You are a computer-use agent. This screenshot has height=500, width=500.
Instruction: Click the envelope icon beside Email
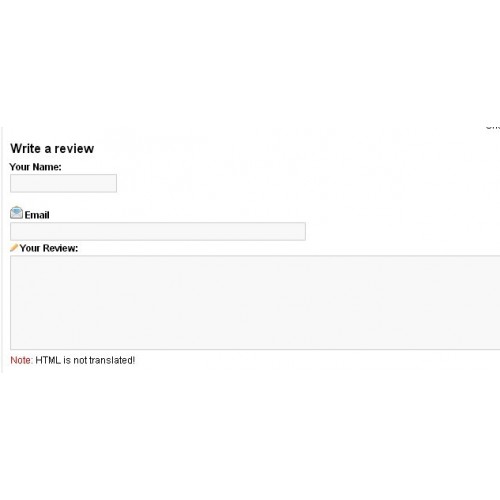click(16, 213)
